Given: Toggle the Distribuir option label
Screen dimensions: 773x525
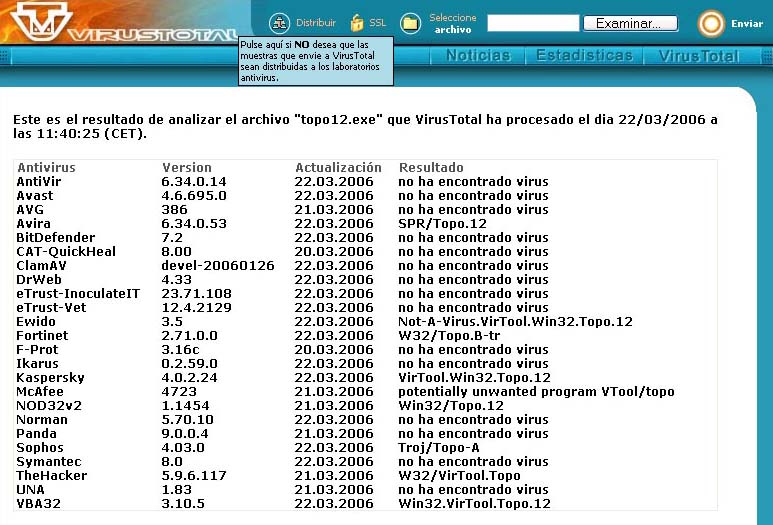Looking at the screenshot, I should (x=316, y=23).
